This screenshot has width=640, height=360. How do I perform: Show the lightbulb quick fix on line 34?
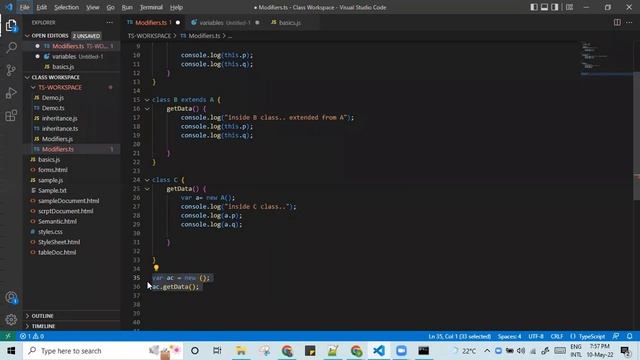(156, 268)
